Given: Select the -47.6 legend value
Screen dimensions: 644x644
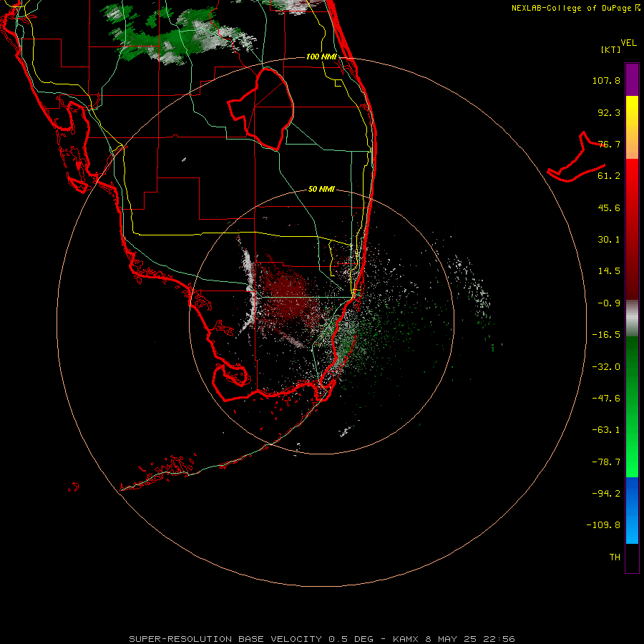Looking at the screenshot, I should click(606, 399).
